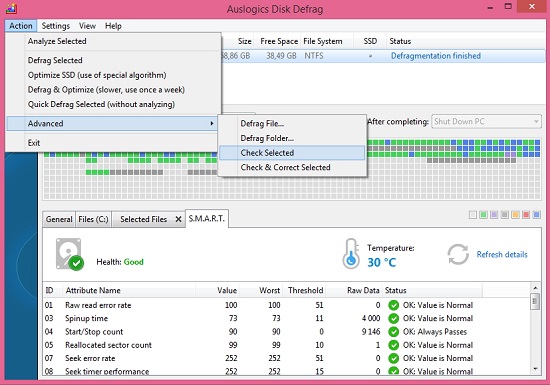The width and height of the screenshot is (550, 385).
Task: Open the View menu
Action: [x=87, y=26]
